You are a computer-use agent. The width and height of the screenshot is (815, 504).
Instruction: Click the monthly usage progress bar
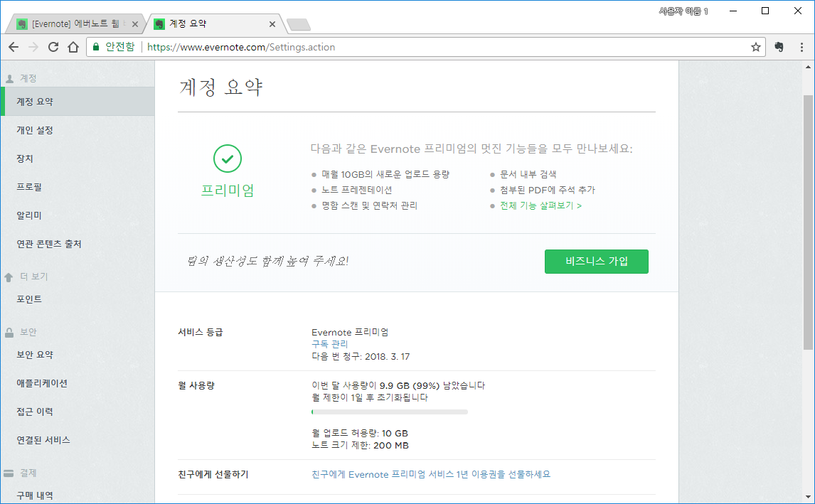389,412
